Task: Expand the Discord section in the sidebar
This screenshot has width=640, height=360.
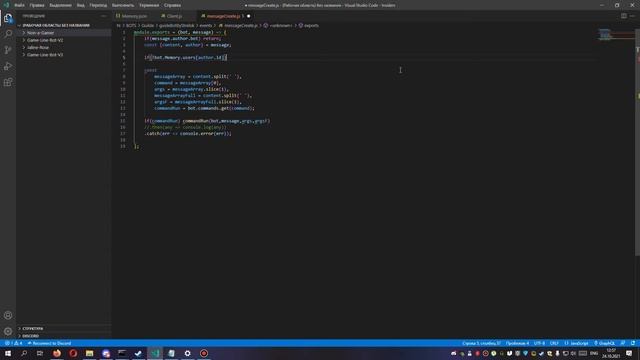Action: point(63,336)
